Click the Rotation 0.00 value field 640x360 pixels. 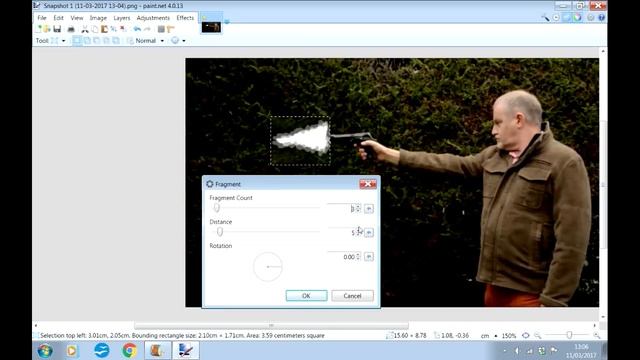tap(341, 257)
